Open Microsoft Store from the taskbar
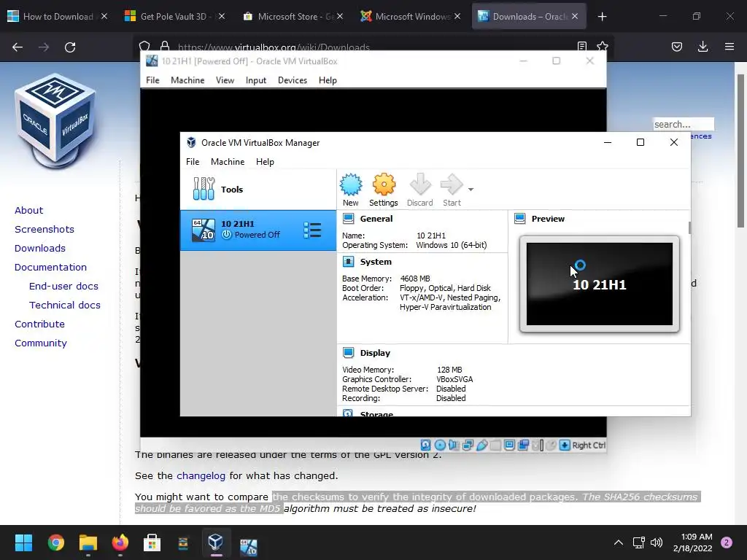This screenshot has width=747, height=560. [152, 542]
